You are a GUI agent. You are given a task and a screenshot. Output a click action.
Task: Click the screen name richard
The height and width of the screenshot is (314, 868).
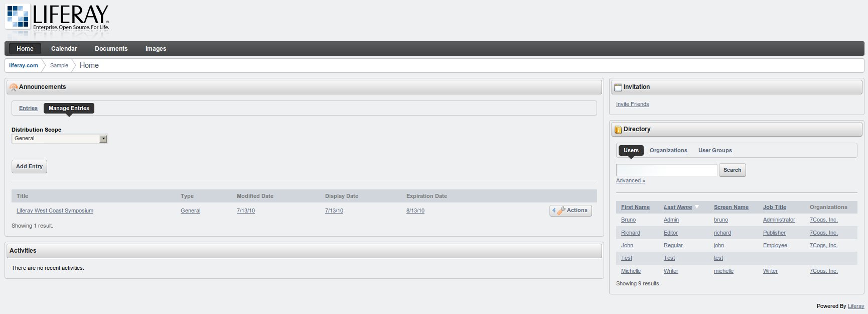[722, 233]
